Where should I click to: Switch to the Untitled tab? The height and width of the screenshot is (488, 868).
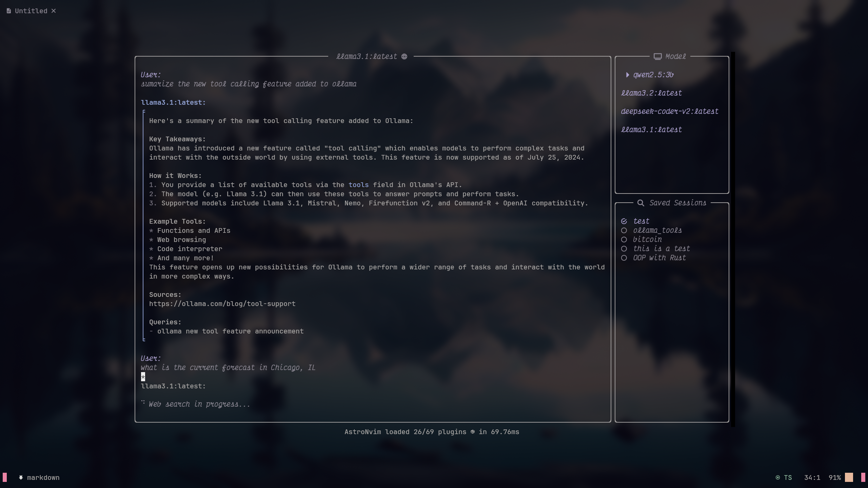click(31, 11)
